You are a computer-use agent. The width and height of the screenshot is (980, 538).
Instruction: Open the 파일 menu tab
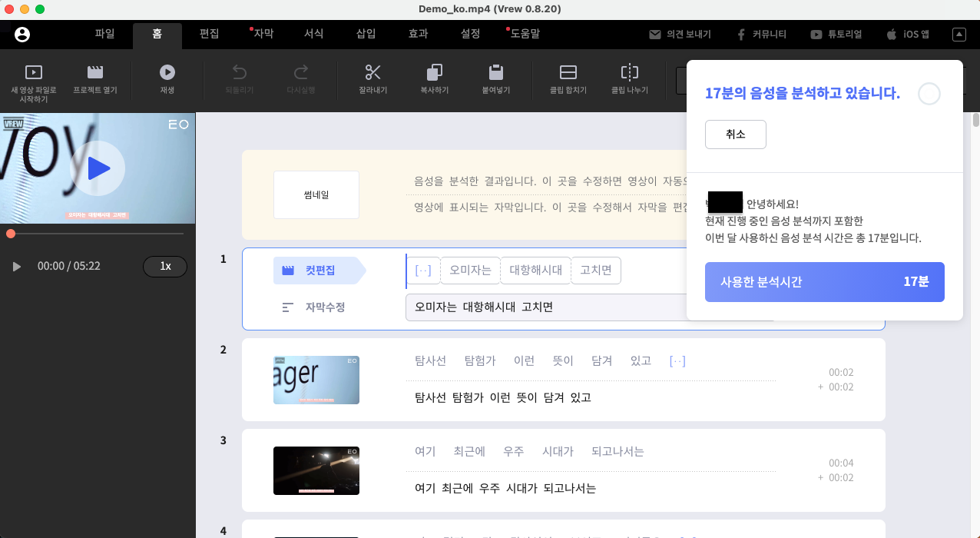tap(104, 34)
